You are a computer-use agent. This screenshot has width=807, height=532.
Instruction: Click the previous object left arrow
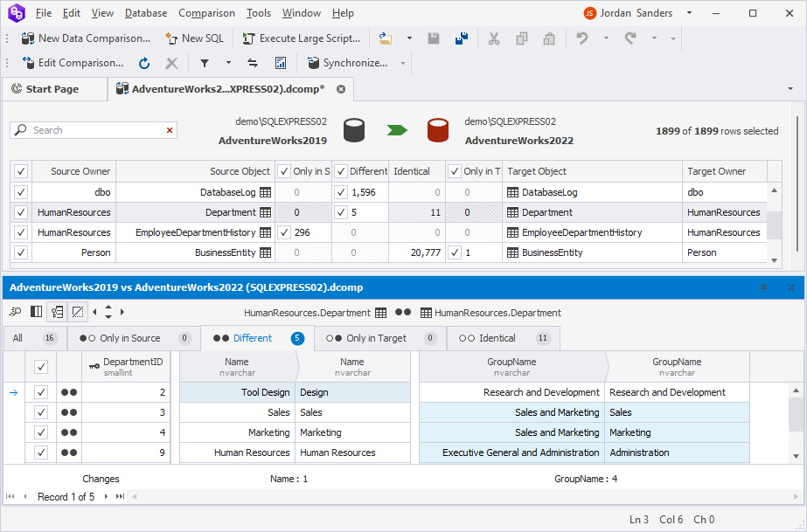point(94,312)
